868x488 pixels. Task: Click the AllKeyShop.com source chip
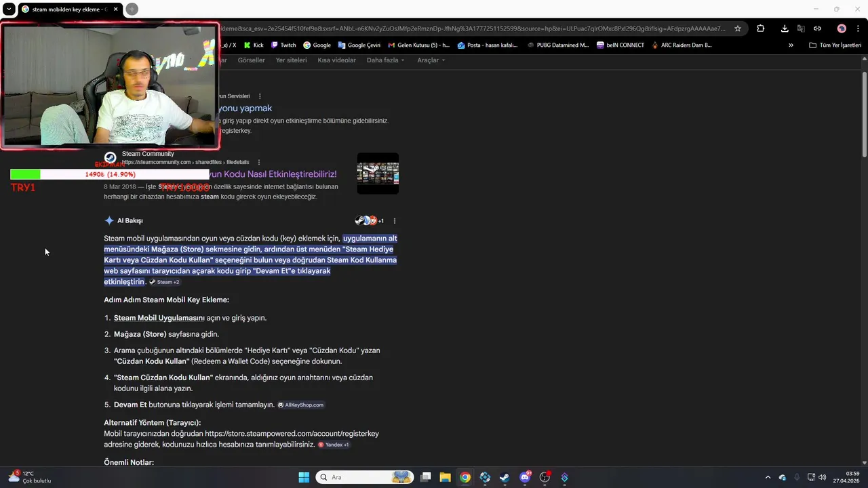(300, 405)
